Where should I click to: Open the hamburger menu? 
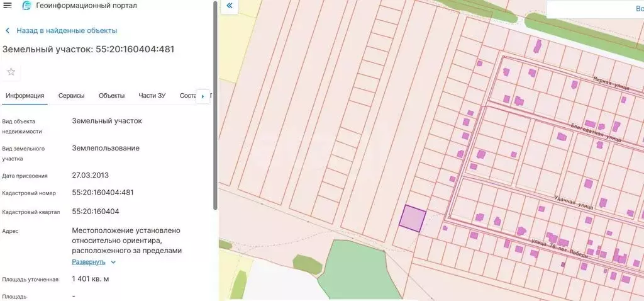8,6
